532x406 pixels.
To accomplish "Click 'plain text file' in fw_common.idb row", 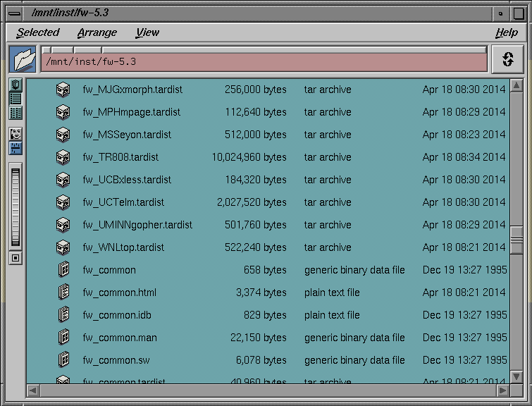I will coord(332,315).
